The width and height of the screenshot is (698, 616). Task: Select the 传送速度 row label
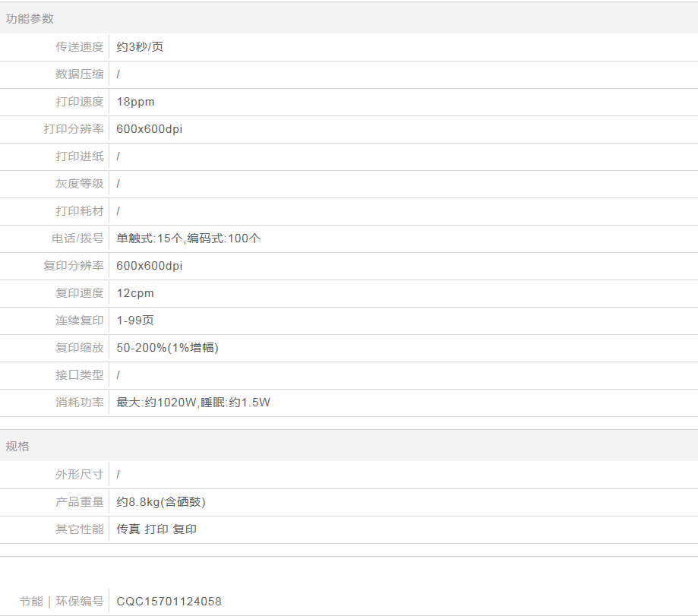(x=79, y=47)
